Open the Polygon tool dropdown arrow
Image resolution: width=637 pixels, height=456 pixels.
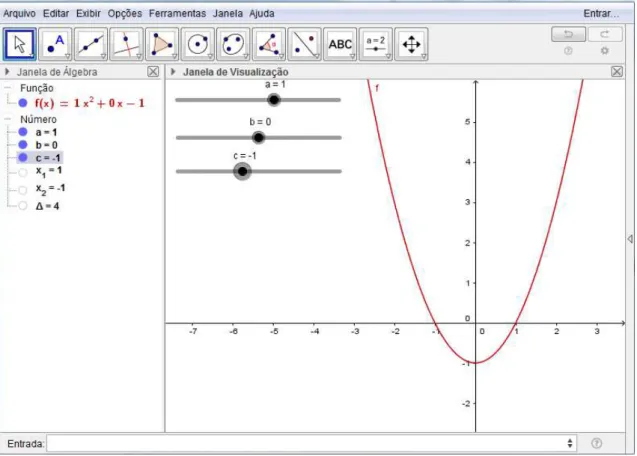174,56
